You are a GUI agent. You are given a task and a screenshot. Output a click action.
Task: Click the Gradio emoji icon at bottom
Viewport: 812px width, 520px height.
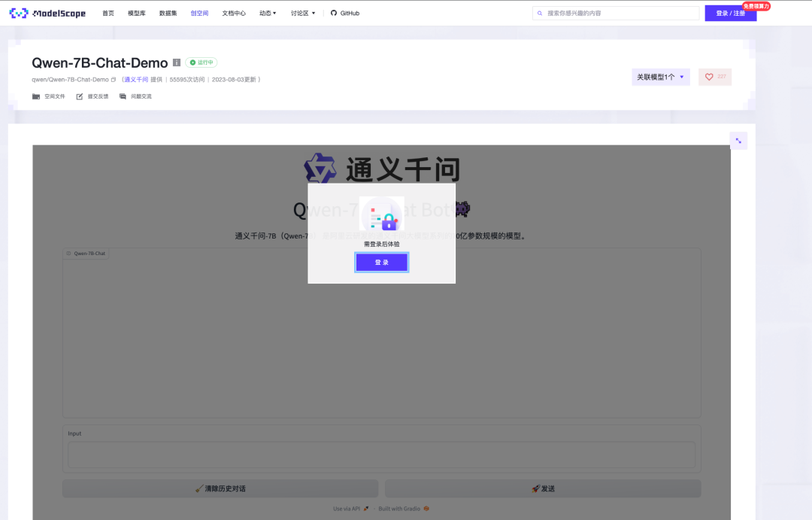pyautogui.click(x=426, y=508)
